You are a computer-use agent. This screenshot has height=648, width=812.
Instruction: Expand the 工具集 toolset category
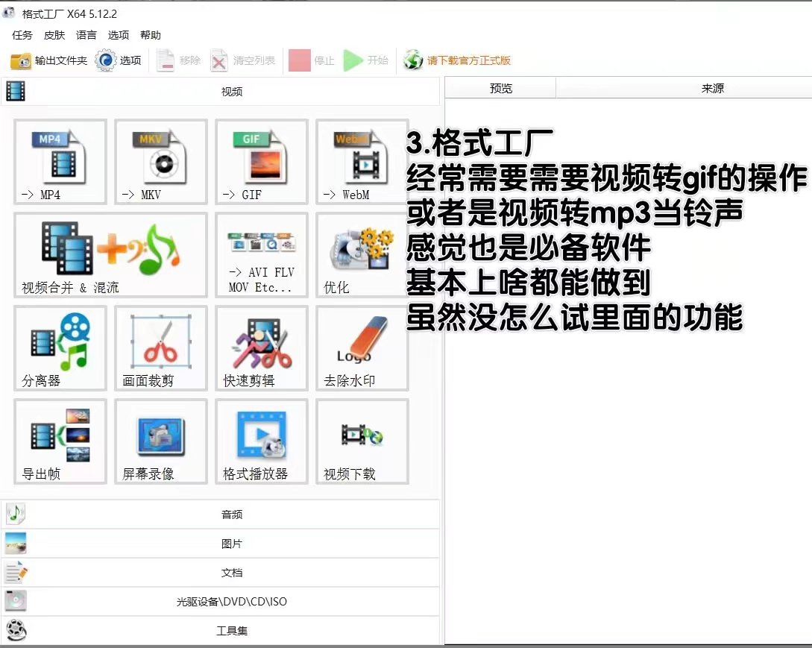(x=221, y=630)
